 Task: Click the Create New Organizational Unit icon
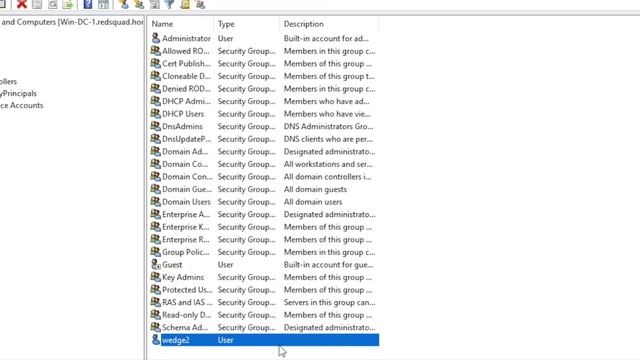[155, 4]
